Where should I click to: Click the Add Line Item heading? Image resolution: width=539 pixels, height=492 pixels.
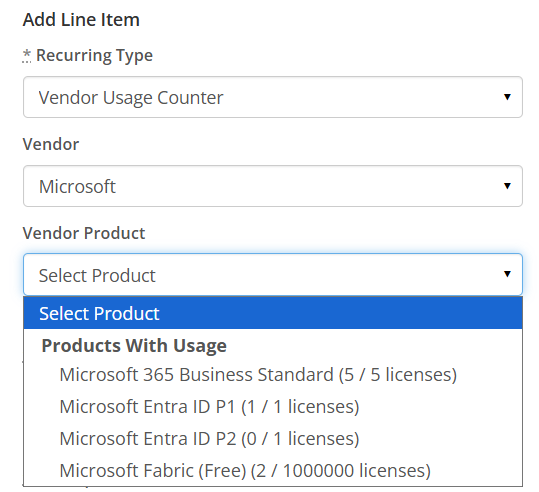pos(81,20)
